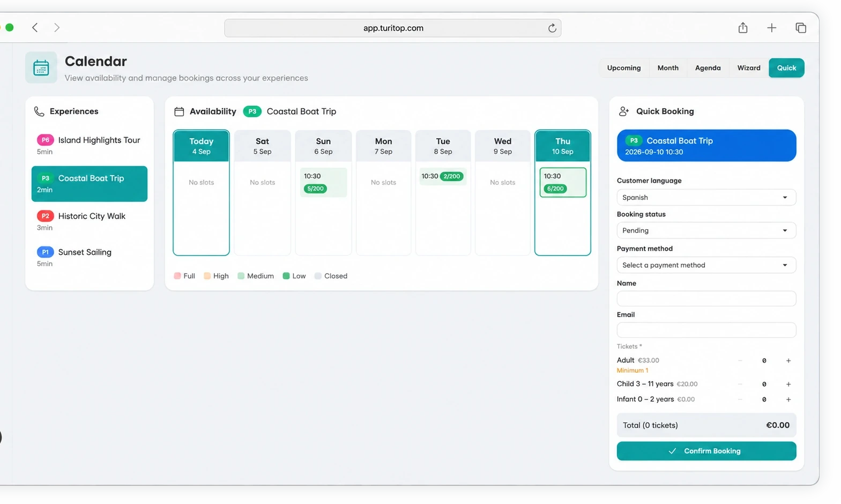Click the Tue 10:30 2/200 slot

click(443, 176)
